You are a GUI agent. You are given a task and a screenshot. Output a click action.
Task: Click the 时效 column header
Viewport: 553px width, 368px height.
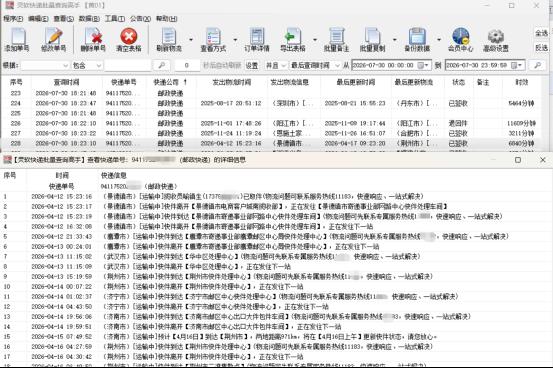522,82
